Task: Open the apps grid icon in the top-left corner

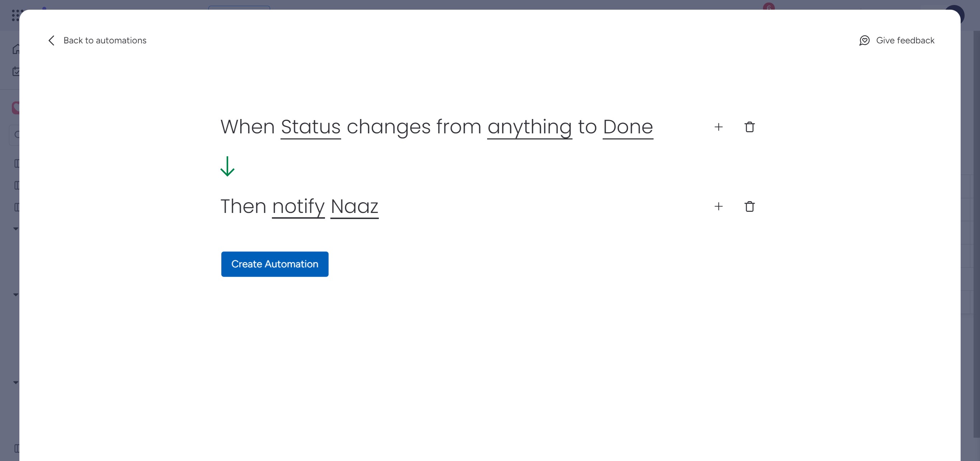Action: point(16,15)
